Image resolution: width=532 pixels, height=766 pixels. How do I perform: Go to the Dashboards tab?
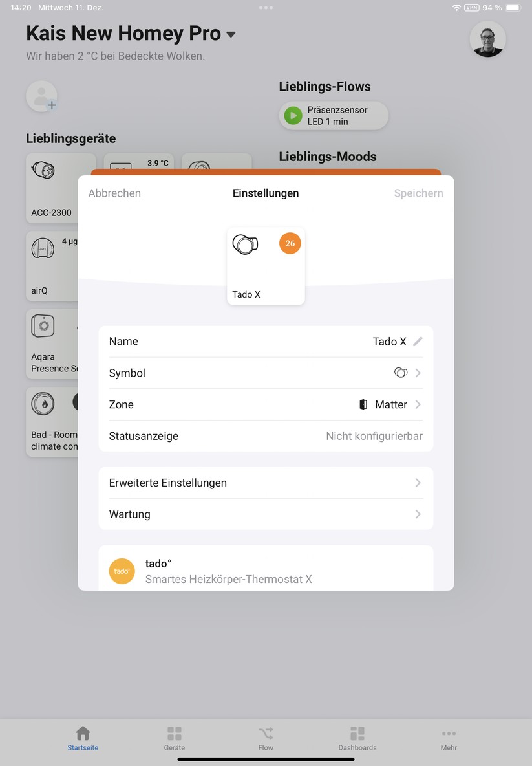click(x=357, y=738)
